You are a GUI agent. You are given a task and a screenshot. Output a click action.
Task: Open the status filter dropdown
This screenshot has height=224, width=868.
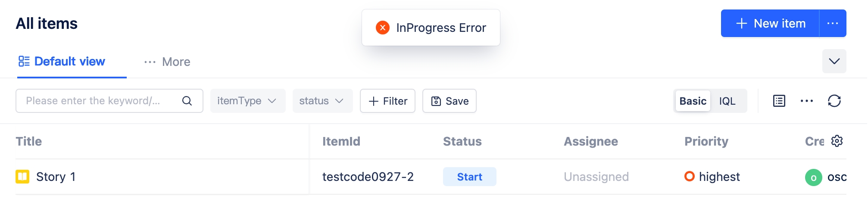(322, 101)
